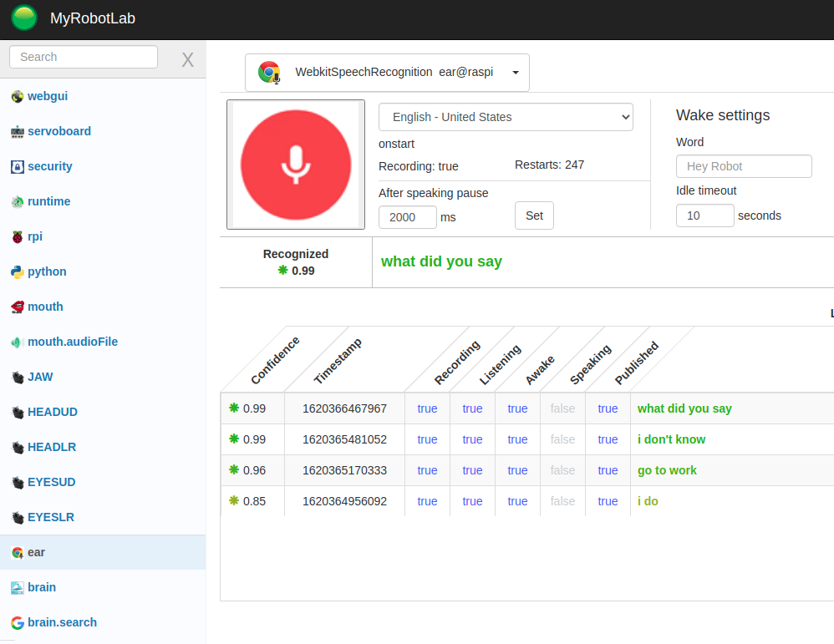
Task: Toggle the red microphone recording button
Action: 296,165
